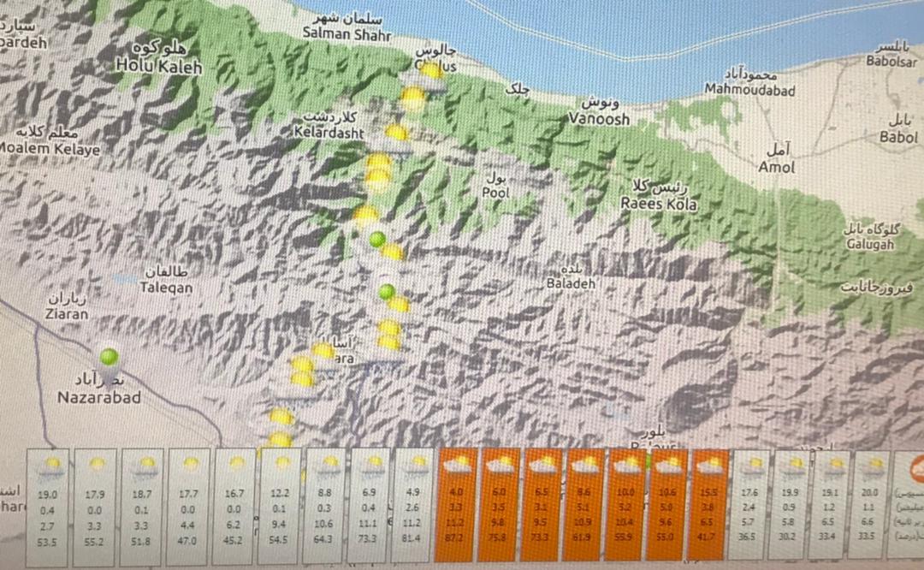Screen dimensions: 924x570
Task: Open the orange card showing 10.0 degrees
Action: (x=625, y=505)
